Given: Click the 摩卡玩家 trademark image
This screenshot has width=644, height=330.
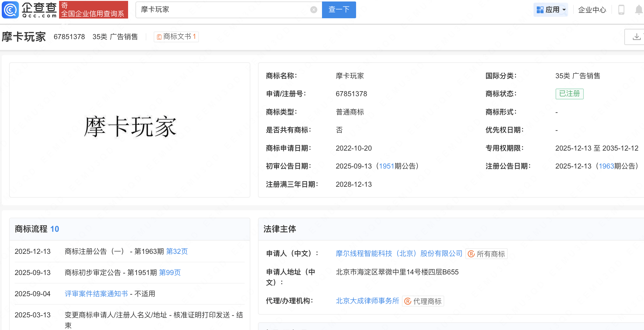Looking at the screenshot, I should pos(130,126).
